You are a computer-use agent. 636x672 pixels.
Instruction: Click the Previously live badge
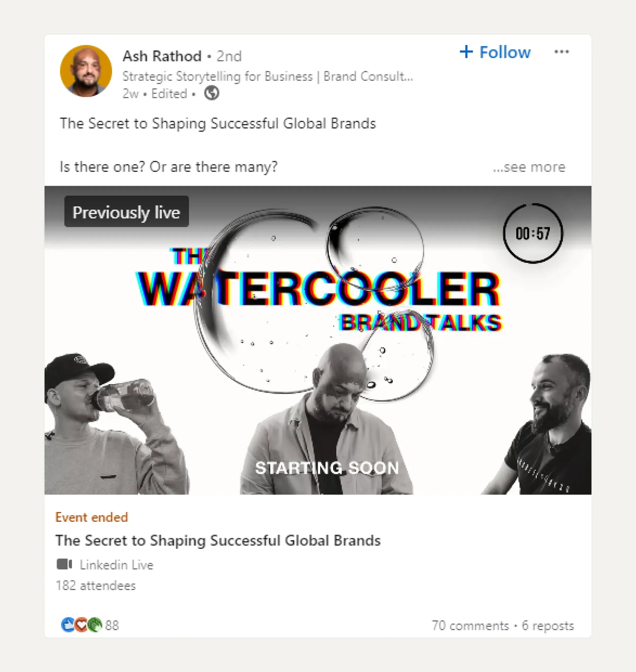(127, 212)
